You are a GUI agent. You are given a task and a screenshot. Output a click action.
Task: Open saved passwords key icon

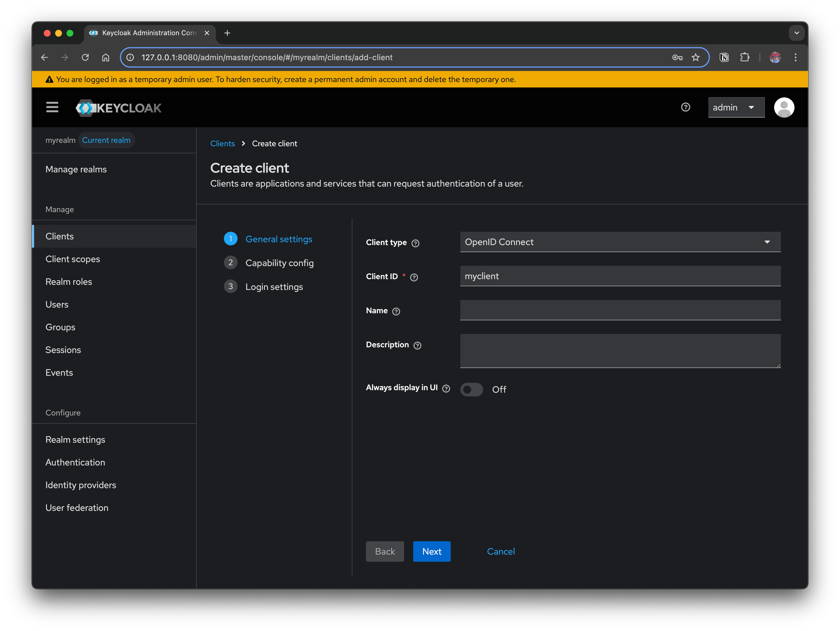coord(677,57)
